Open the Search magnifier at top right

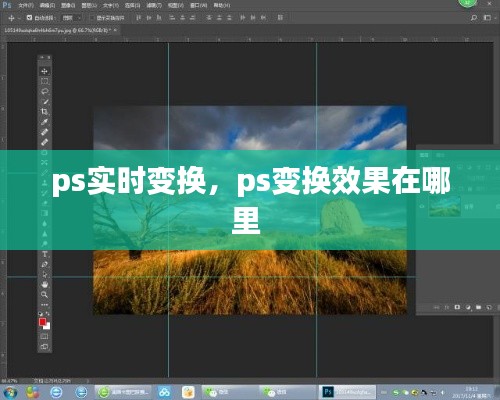tap(474, 18)
